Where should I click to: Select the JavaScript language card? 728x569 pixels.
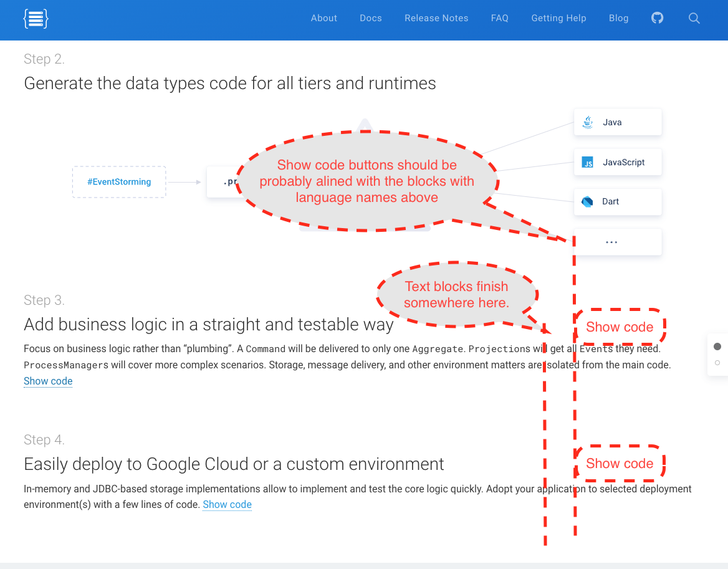tap(617, 161)
